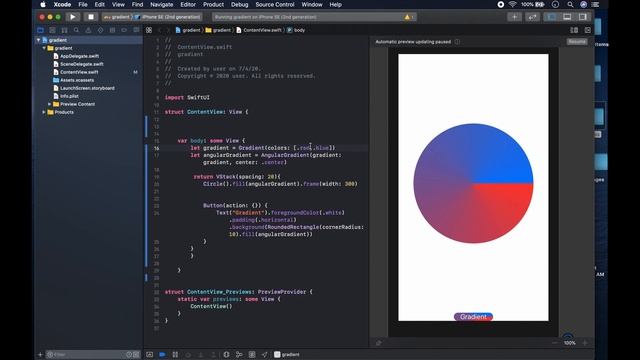
Task: Collapse the gradient folder group
Action: 44,48
